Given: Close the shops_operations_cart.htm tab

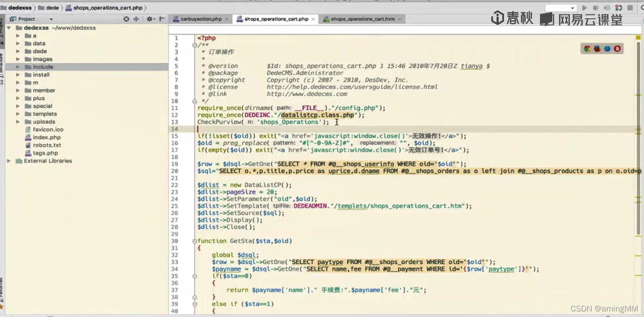Looking at the screenshot, I should 400,19.
